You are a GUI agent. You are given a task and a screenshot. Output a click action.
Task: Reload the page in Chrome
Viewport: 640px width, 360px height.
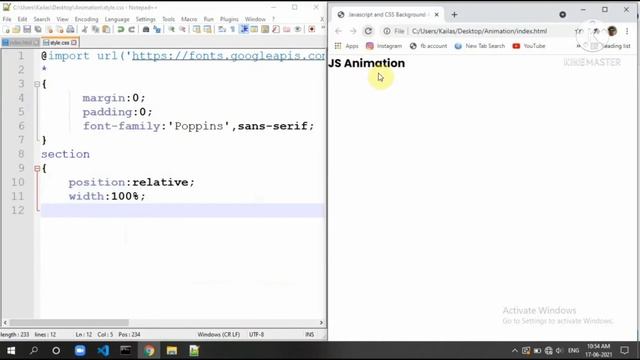coord(368,31)
